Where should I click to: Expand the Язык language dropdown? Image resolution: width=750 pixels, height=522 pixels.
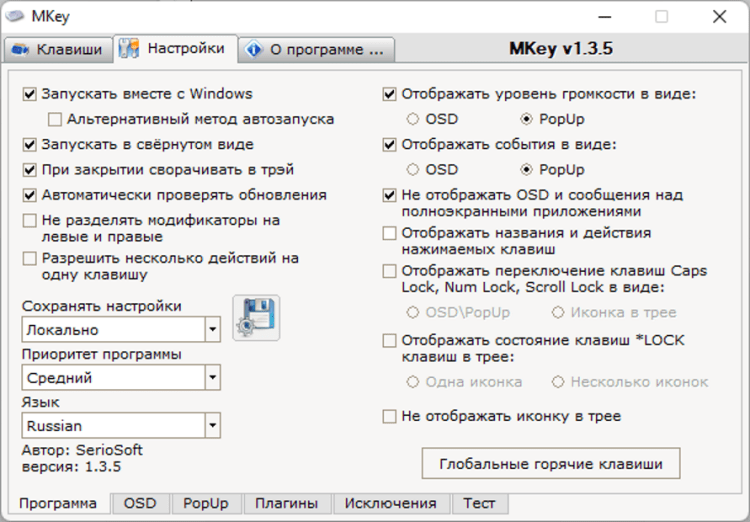point(212,426)
